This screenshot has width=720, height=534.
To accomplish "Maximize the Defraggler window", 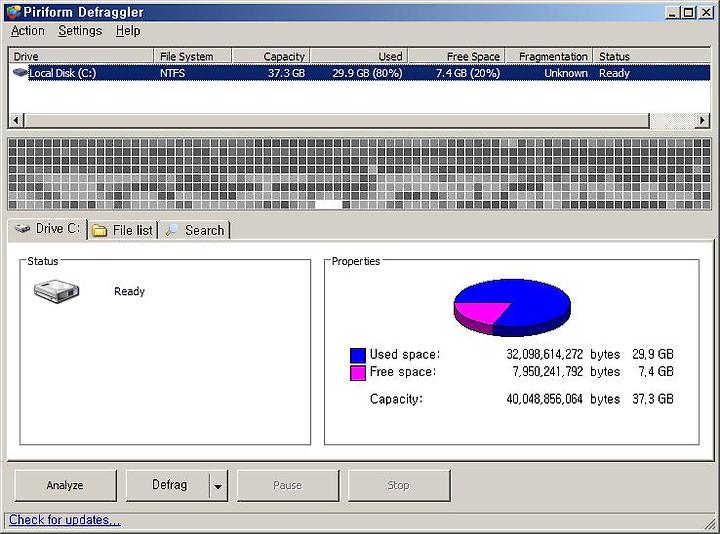I will click(689, 12).
